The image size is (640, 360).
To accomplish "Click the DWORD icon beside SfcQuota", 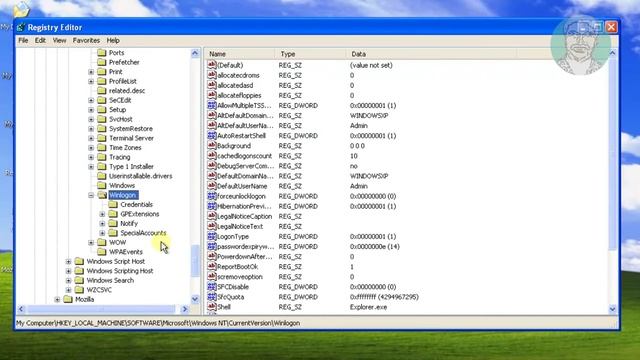I will click(211, 297).
